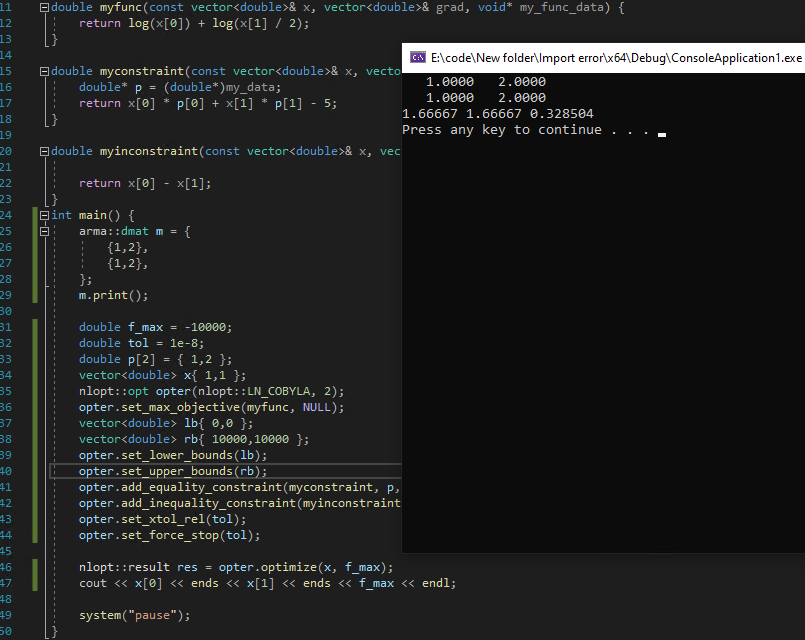Screen dimensions: 805x640
Task: Click the 'vector<double> x{ 1,1 };' line
Action: coord(162,376)
